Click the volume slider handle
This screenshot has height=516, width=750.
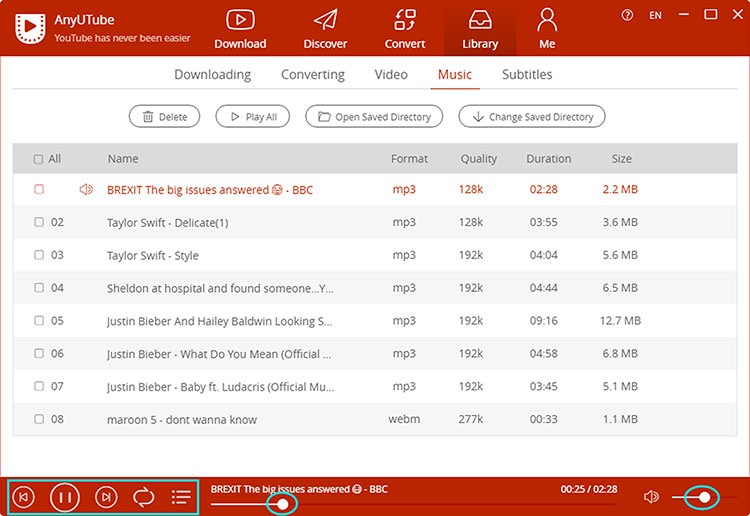[704, 497]
